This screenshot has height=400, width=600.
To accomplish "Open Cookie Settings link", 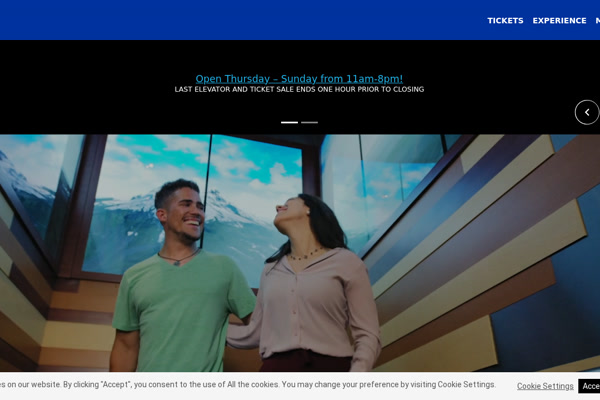I will [545, 386].
